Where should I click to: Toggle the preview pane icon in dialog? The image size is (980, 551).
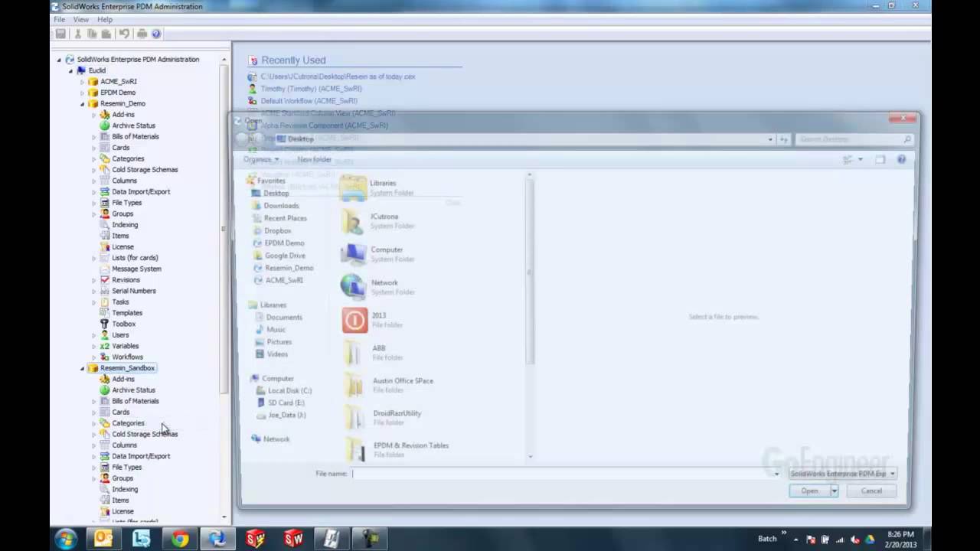880,159
